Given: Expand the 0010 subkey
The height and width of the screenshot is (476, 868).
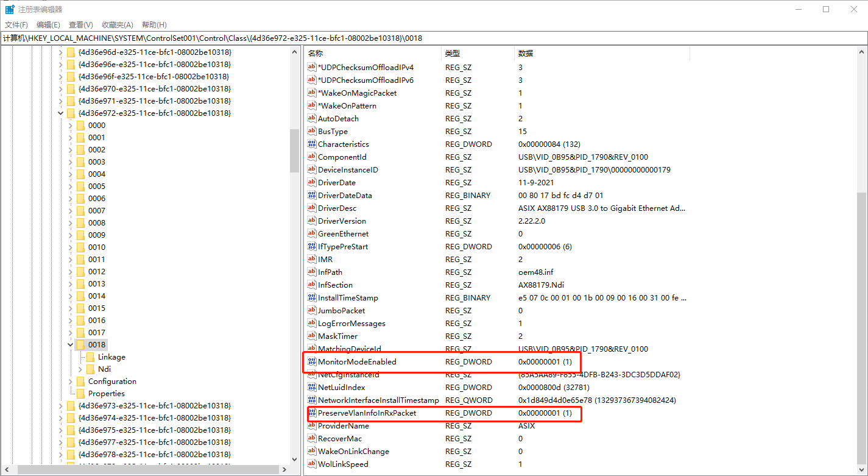Looking at the screenshot, I should [x=70, y=247].
